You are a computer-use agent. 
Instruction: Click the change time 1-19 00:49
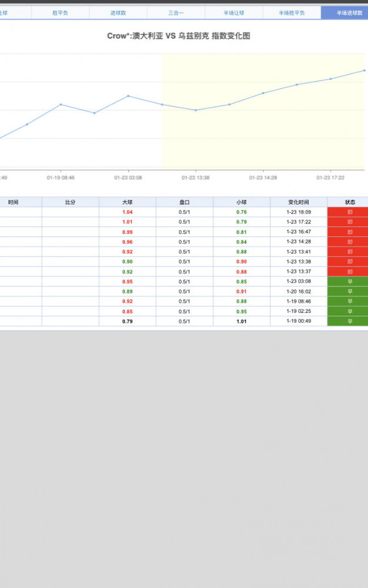tap(299, 321)
